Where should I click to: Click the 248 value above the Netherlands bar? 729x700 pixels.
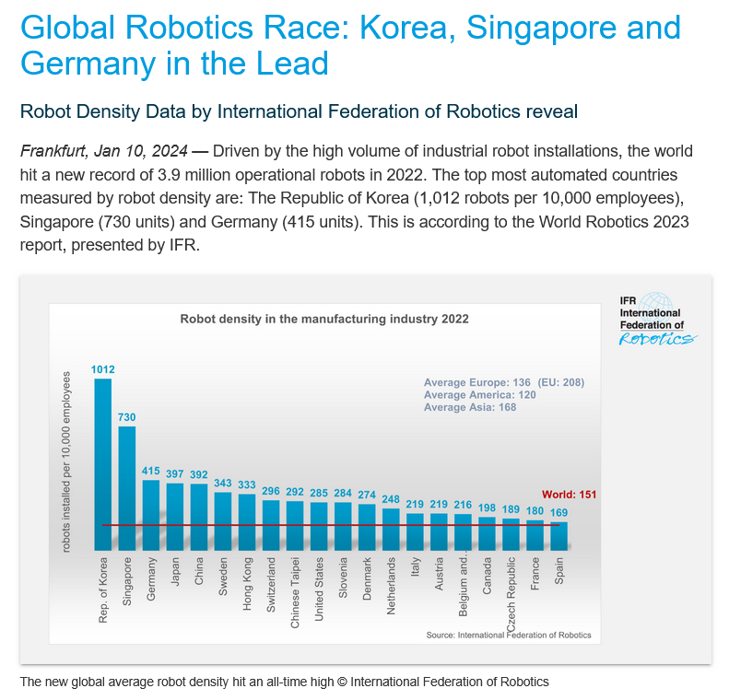pyautogui.click(x=391, y=499)
